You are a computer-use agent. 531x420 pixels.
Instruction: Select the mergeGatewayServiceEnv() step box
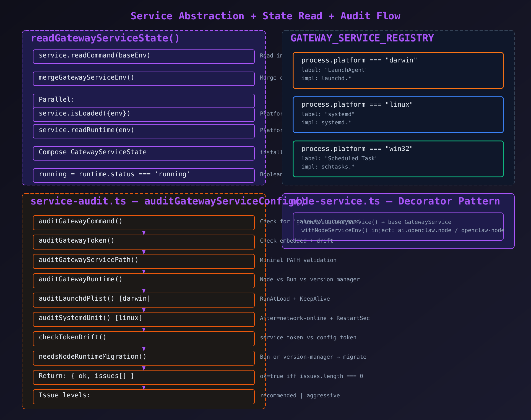144,79
